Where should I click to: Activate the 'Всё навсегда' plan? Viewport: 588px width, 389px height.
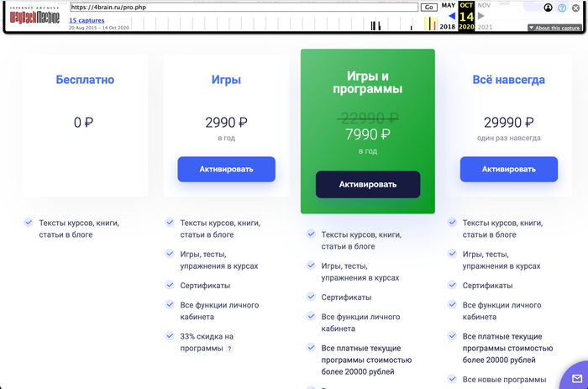pos(509,169)
